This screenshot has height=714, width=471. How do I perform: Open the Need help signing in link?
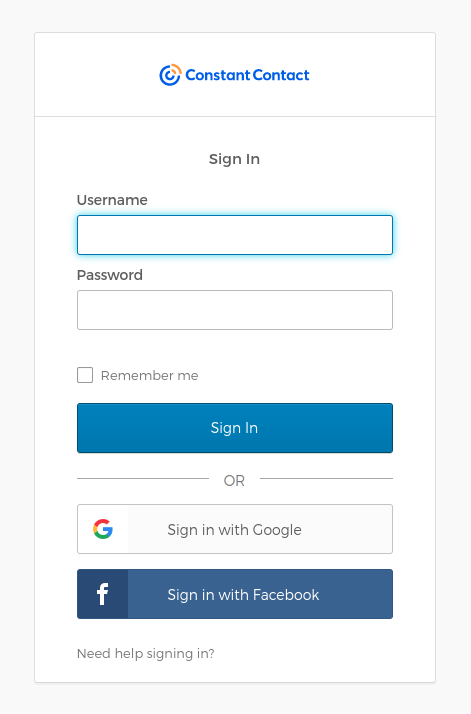coord(146,653)
